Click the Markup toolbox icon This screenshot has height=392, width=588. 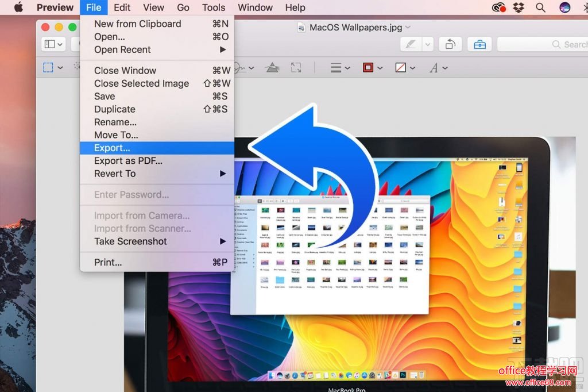point(479,44)
